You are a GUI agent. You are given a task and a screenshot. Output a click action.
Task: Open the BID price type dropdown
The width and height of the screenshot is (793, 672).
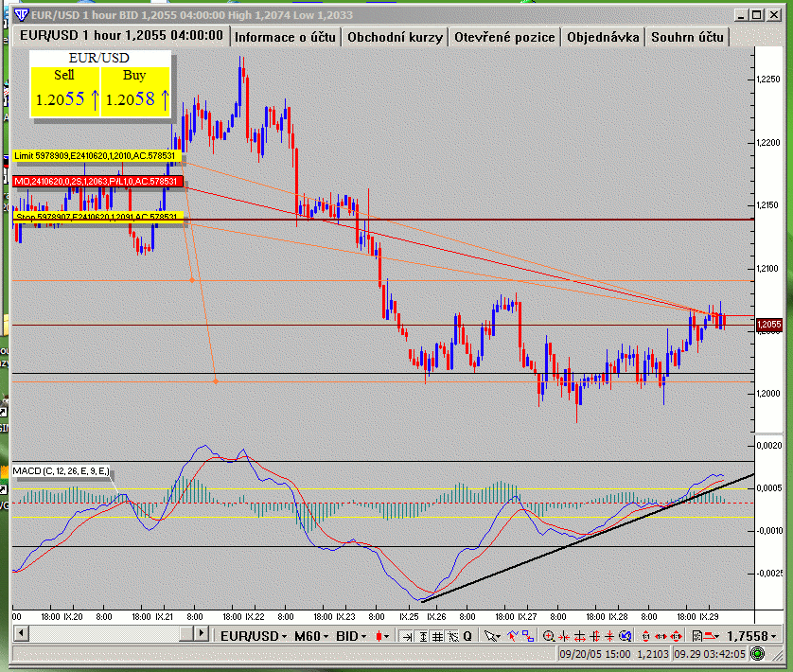coord(351,636)
